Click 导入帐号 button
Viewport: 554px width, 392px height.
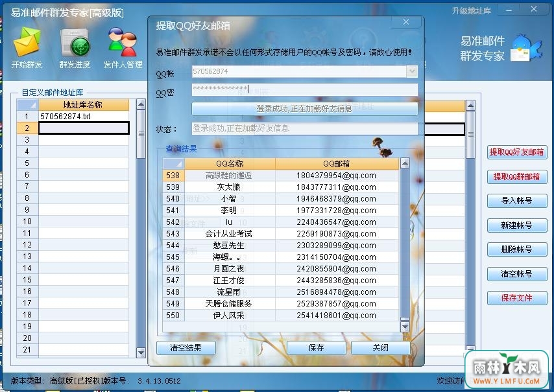click(x=517, y=201)
